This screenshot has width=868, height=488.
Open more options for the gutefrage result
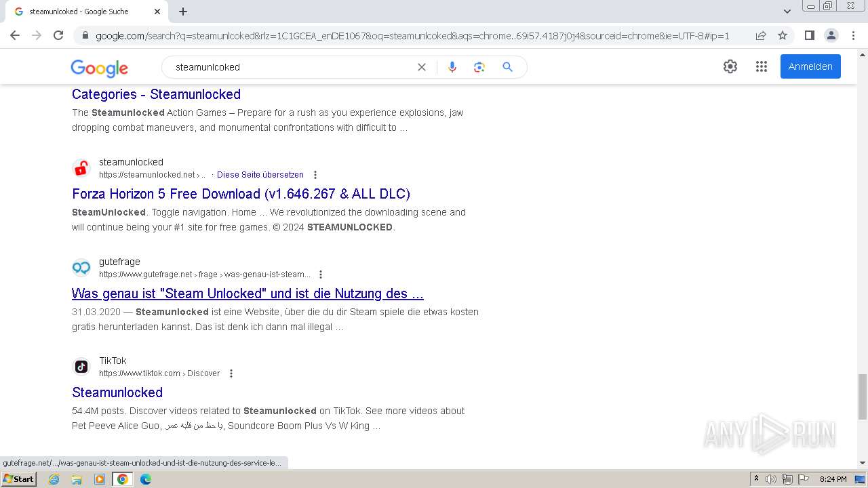pyautogui.click(x=321, y=274)
